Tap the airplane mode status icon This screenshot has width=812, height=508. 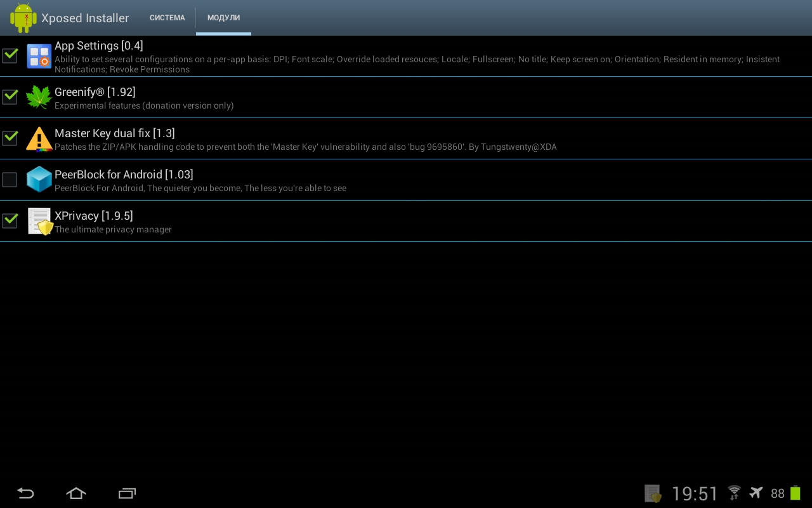point(756,493)
